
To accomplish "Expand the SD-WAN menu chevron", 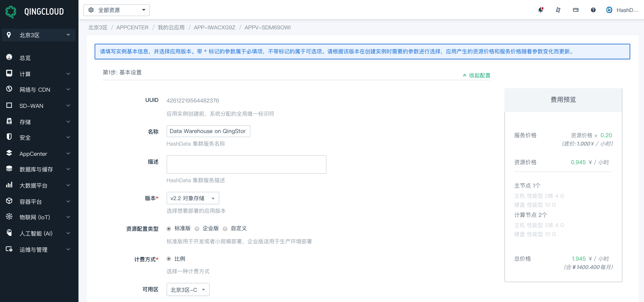I will click(x=68, y=105).
